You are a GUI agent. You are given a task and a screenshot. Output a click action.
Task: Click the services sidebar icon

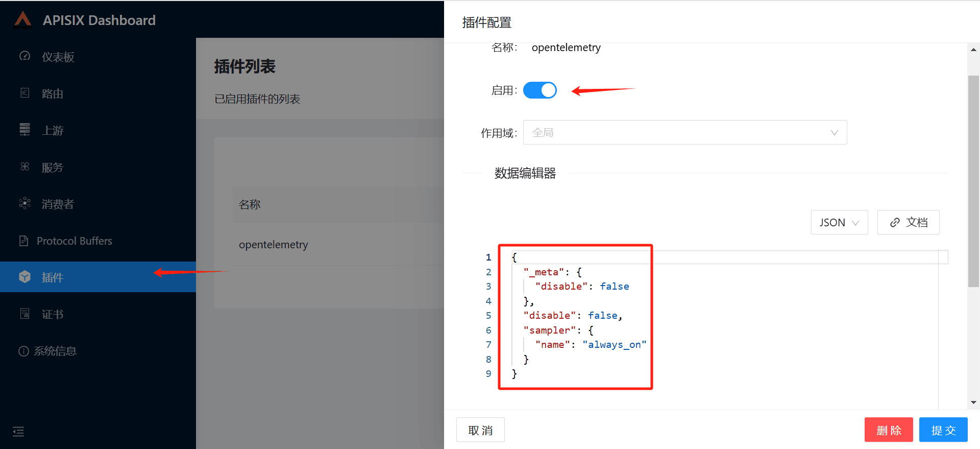[24, 167]
